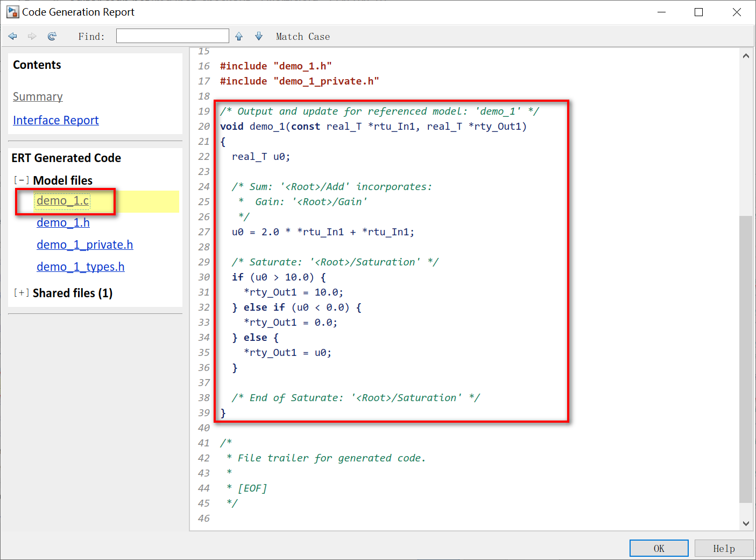This screenshot has height=560, width=756.
Task: Click the vertical scrollbar thumb
Action: (746, 359)
